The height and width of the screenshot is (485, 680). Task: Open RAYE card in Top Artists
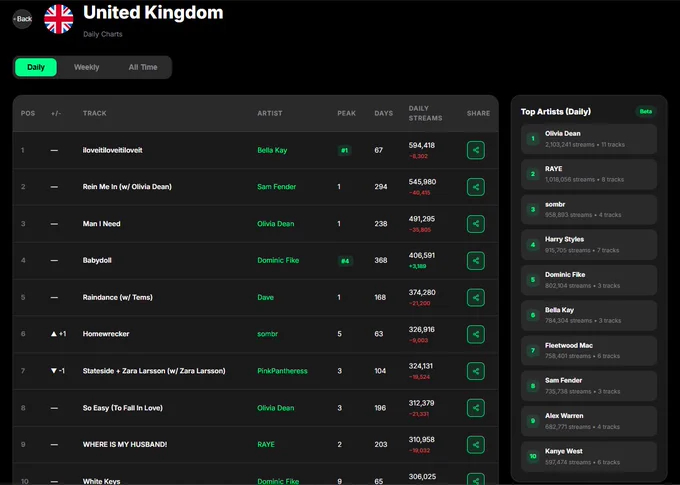(589, 174)
